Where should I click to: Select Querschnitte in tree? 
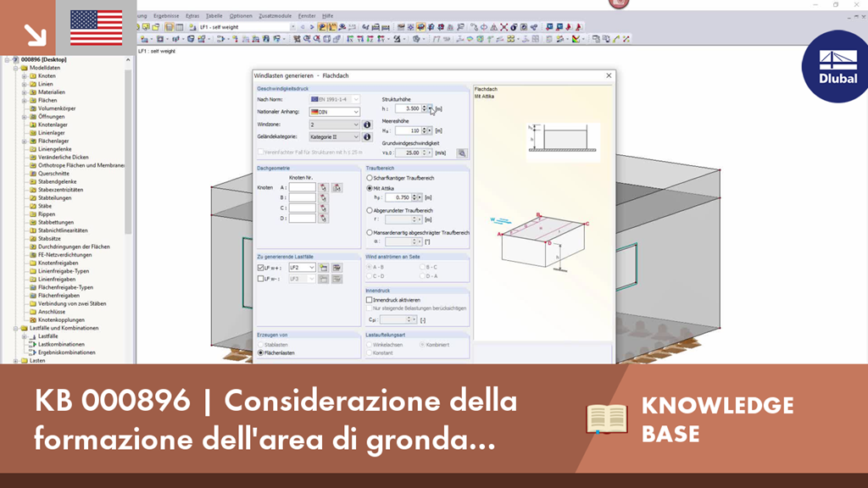click(53, 174)
